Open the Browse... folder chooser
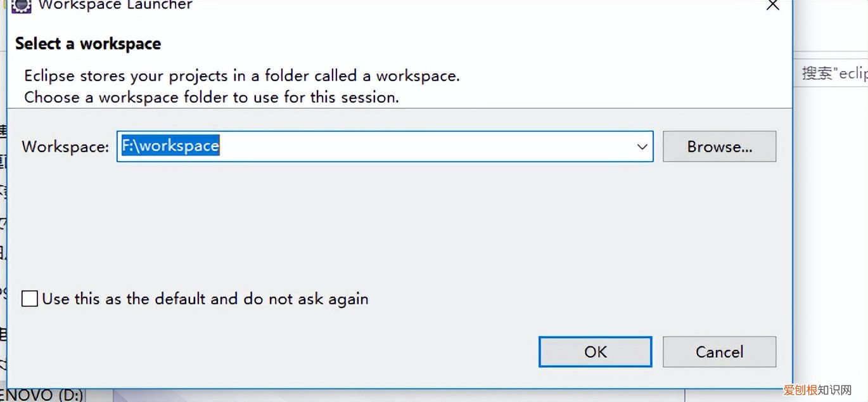Screen dimensions: 868x402 [719, 146]
